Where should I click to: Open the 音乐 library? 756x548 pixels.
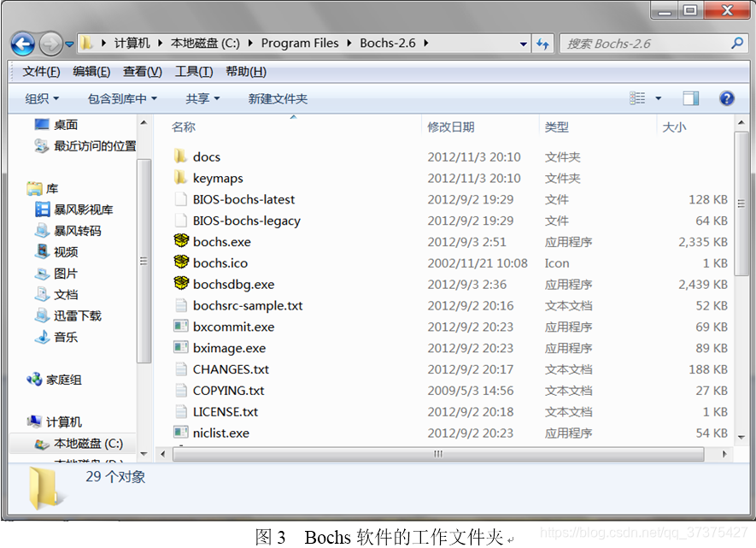(x=56, y=337)
